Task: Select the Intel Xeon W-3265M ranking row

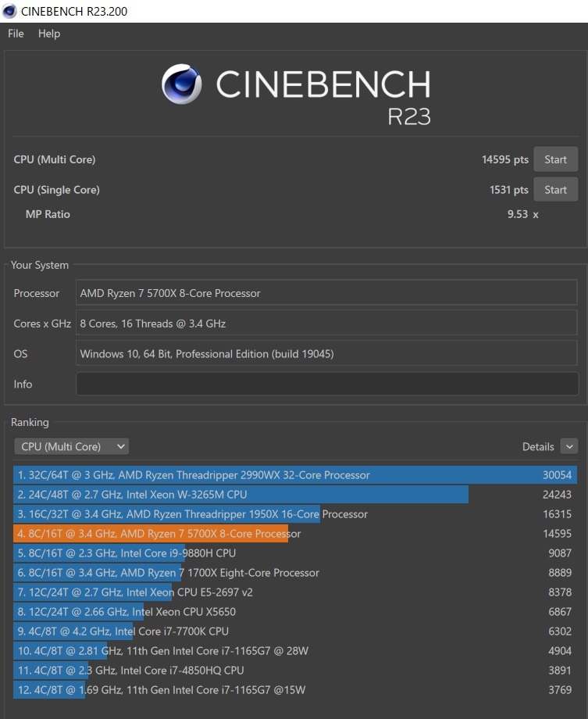Action: coord(294,495)
